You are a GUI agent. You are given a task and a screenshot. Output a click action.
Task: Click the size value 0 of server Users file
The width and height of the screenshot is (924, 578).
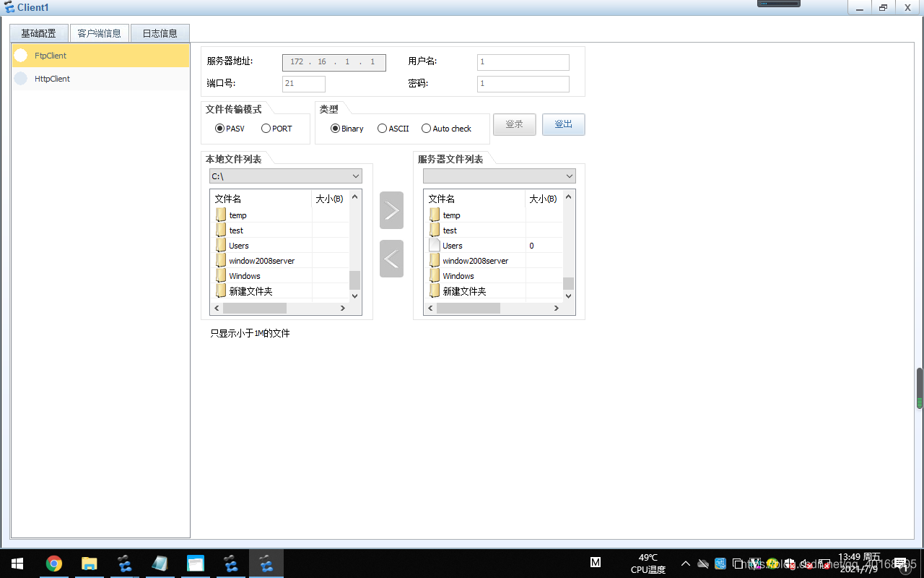coord(532,246)
